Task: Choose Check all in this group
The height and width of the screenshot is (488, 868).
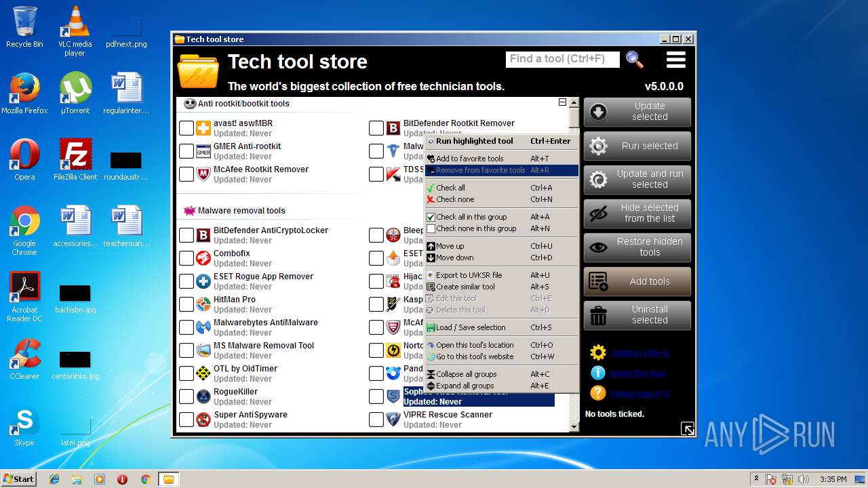Action: coord(502,217)
